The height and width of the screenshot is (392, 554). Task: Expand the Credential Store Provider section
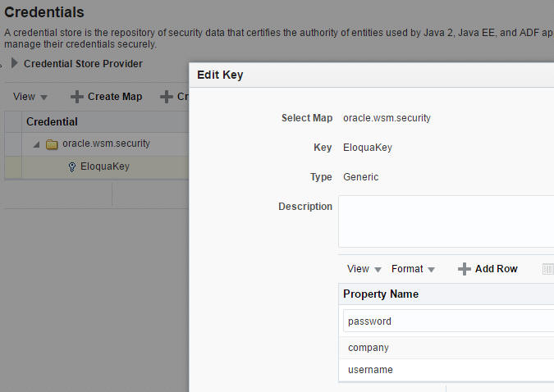coord(15,63)
